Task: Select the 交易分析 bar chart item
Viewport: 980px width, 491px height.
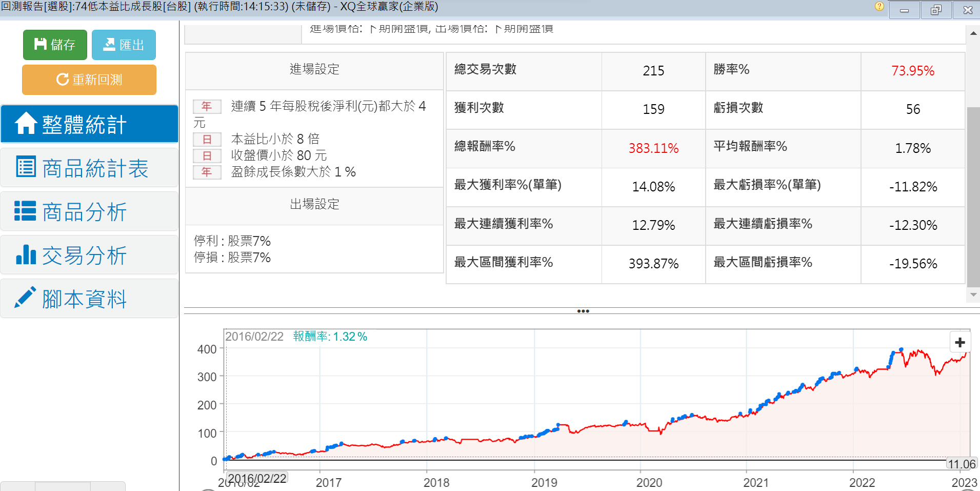Action: click(89, 255)
